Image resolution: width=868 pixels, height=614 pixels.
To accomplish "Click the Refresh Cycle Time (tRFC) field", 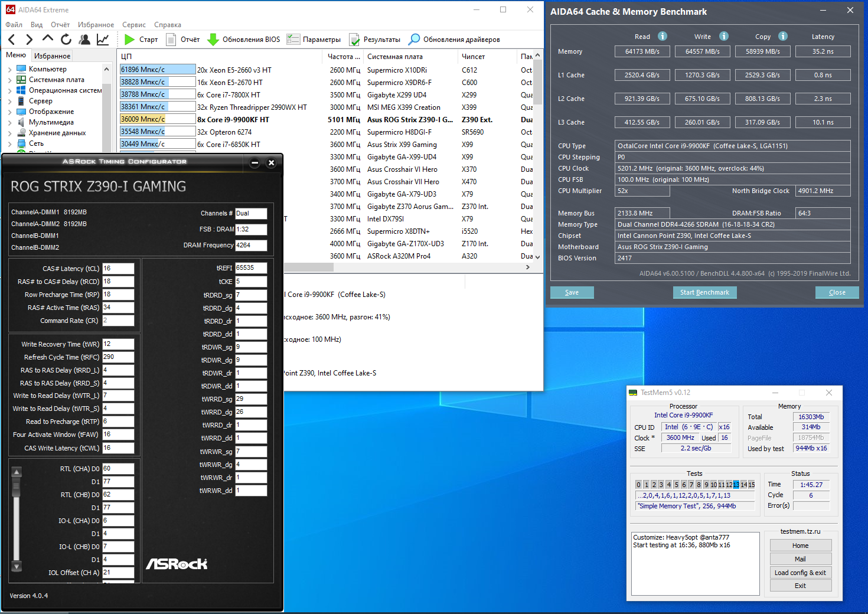I will pos(118,357).
